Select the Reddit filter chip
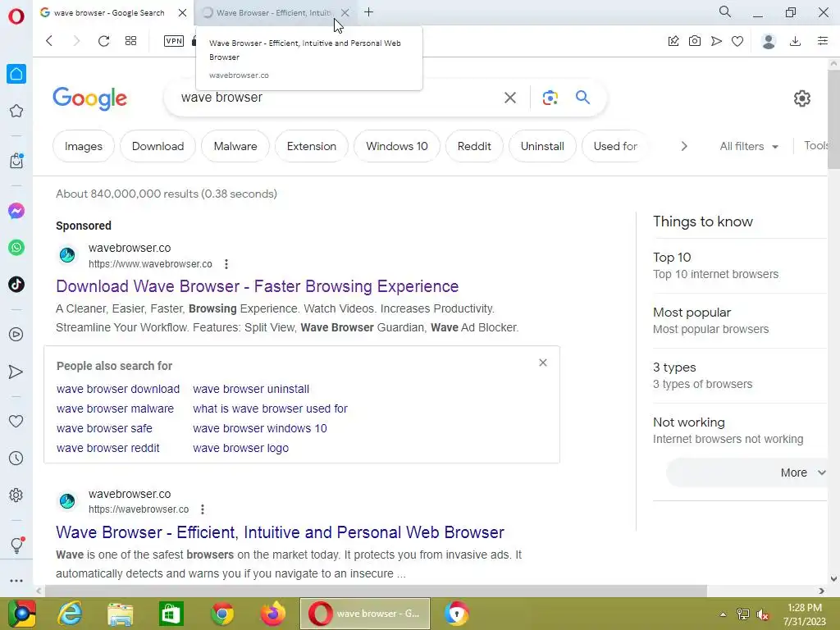The width and height of the screenshot is (840, 630). click(x=474, y=146)
